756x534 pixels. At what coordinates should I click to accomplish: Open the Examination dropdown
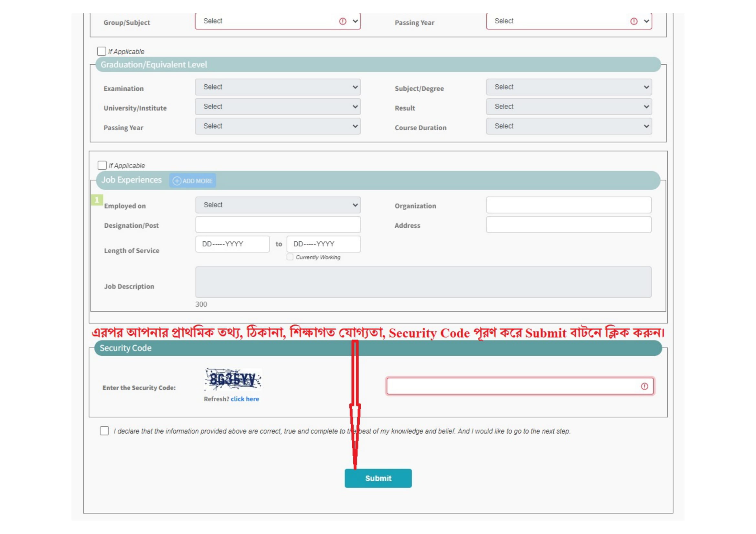tap(278, 87)
